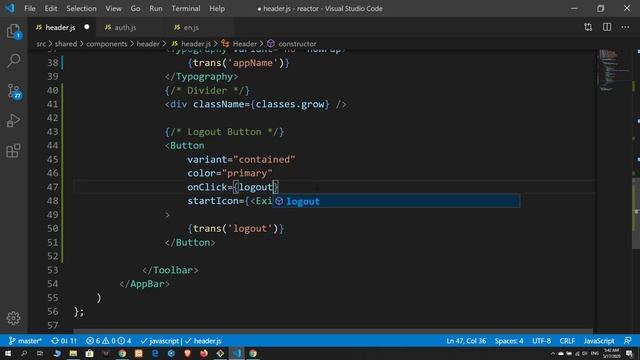Click the horizontal editor scrollbar

(333, 331)
